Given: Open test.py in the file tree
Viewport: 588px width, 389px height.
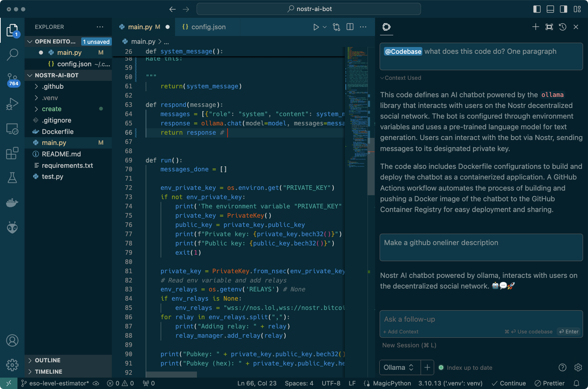Looking at the screenshot, I should coord(68,177).
